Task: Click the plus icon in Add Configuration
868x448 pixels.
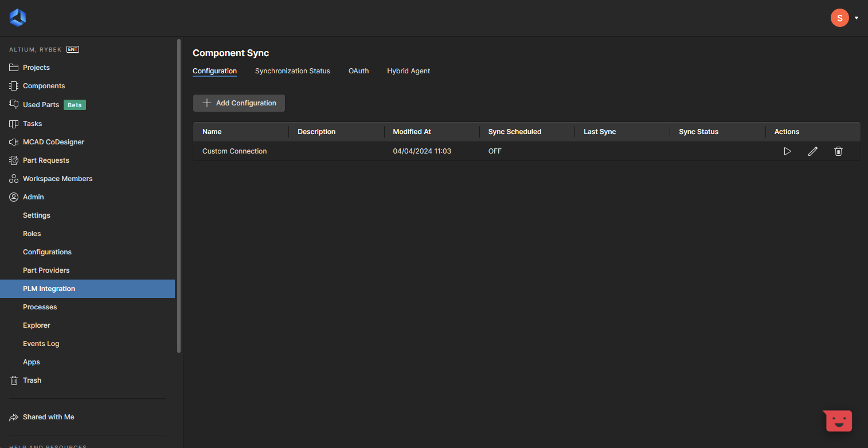Action: click(207, 103)
